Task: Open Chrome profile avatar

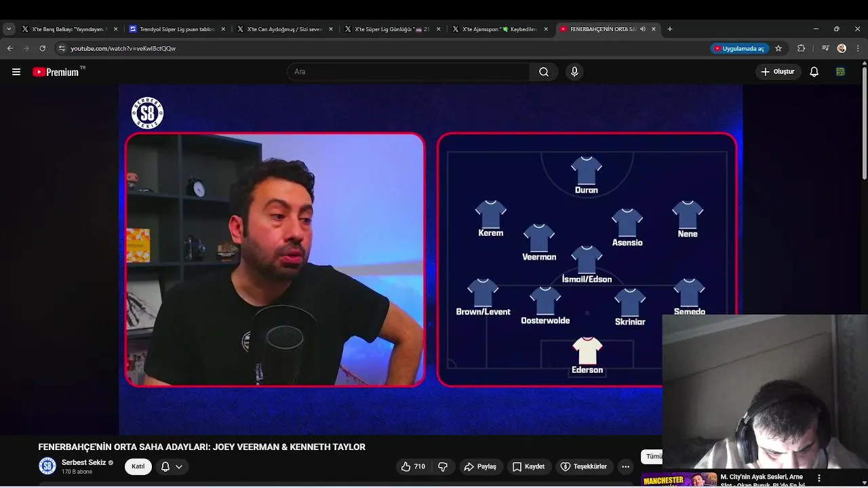Action: coord(842,48)
